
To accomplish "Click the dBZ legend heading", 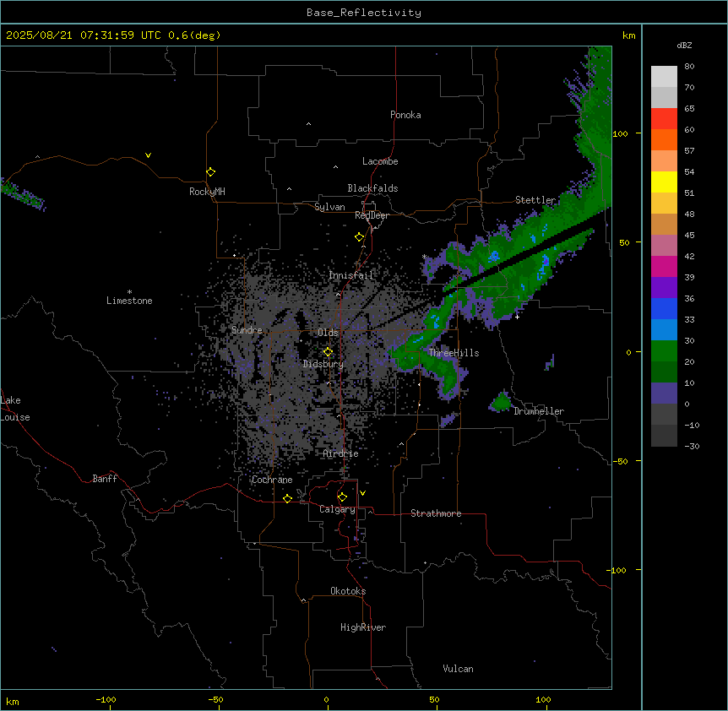I will 684,46.
